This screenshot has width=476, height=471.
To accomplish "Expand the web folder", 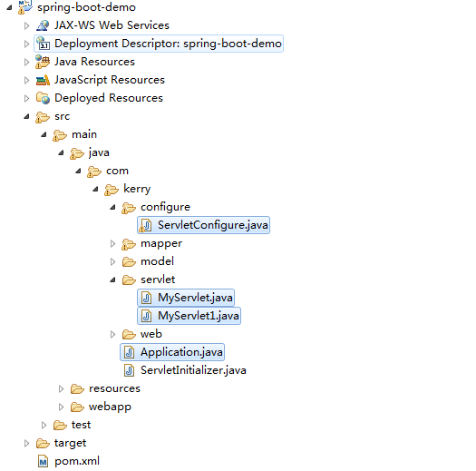I will 112,335.
